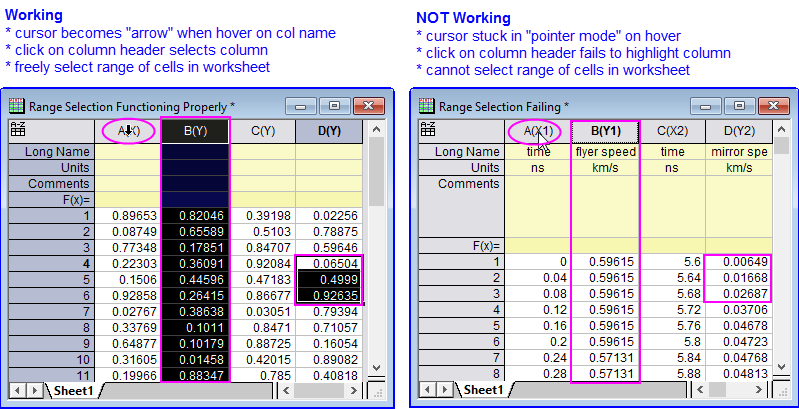Maximize the Range Selection Failing window
Viewport: 799px width, 409px height.
pos(739,105)
